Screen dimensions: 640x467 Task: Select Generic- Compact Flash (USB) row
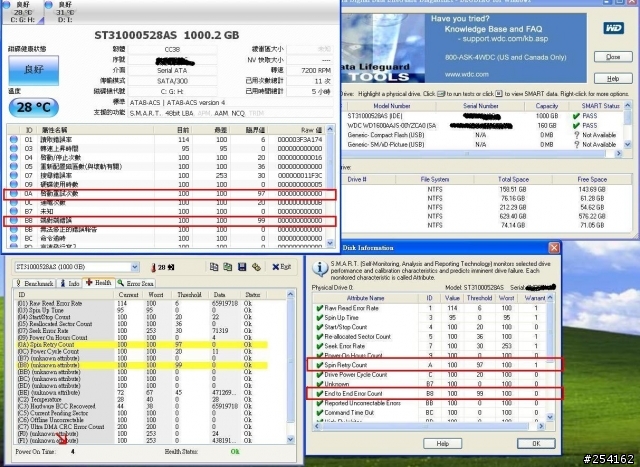tap(483, 135)
